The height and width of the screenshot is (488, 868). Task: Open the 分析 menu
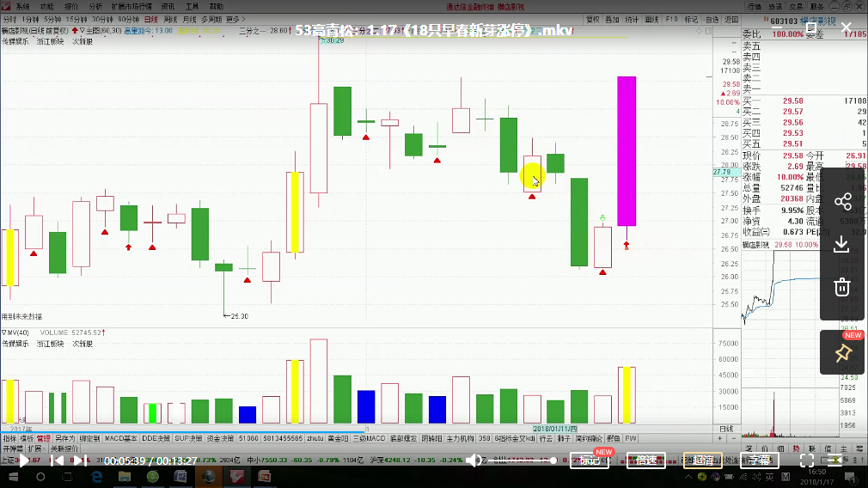[x=95, y=6]
